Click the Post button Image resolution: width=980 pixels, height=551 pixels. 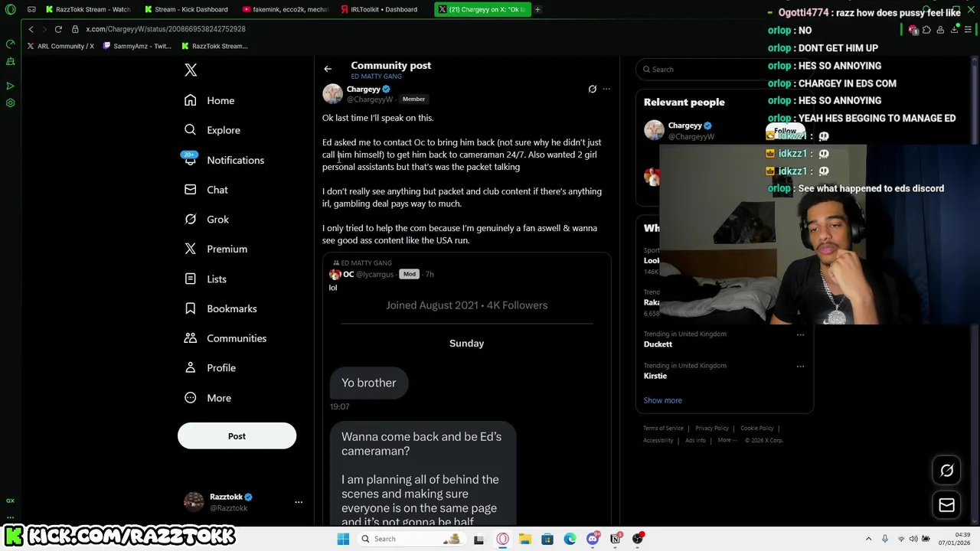click(237, 436)
